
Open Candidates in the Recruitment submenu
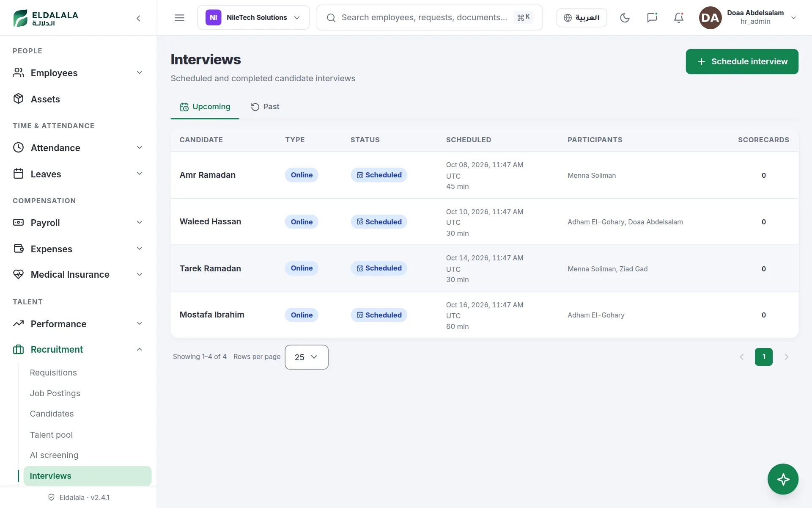click(52, 414)
